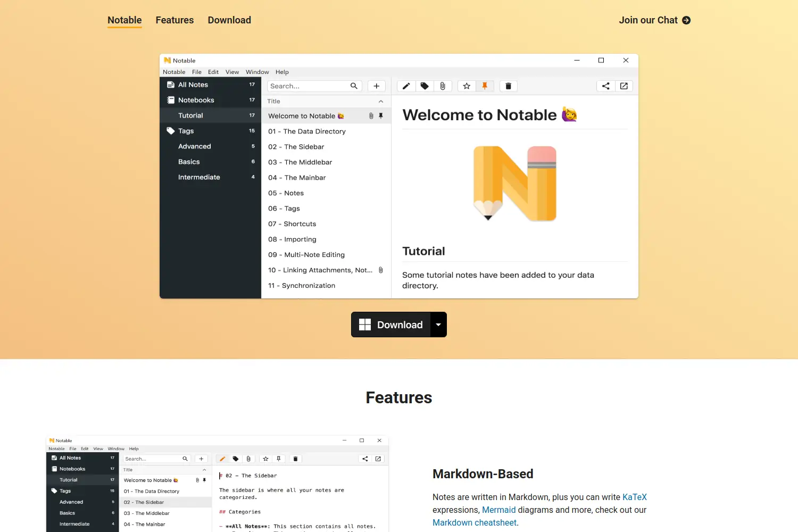Click the trash icon in Features screenshot toolbar

coord(295,459)
